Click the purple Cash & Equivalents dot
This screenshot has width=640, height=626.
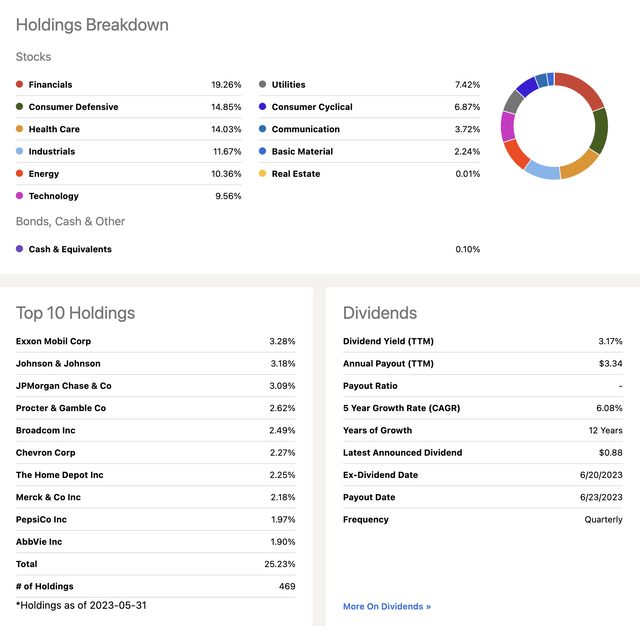tap(19, 249)
